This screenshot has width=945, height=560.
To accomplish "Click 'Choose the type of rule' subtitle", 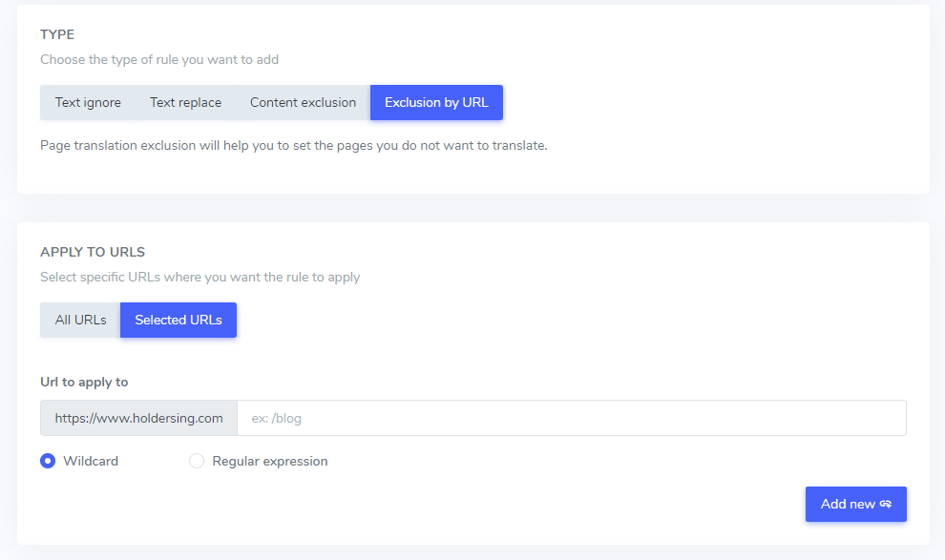I will pyautogui.click(x=159, y=59).
